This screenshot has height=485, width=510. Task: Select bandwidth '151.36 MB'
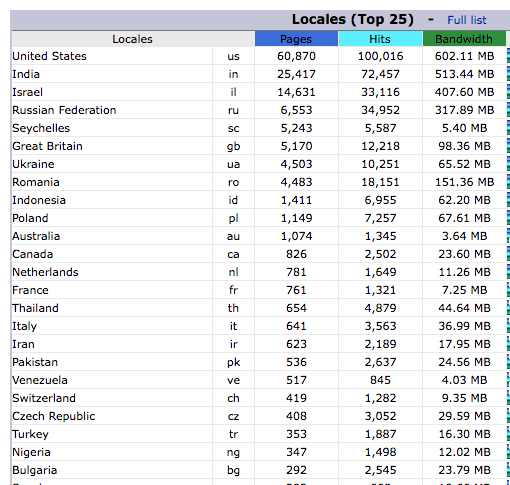[x=464, y=182]
